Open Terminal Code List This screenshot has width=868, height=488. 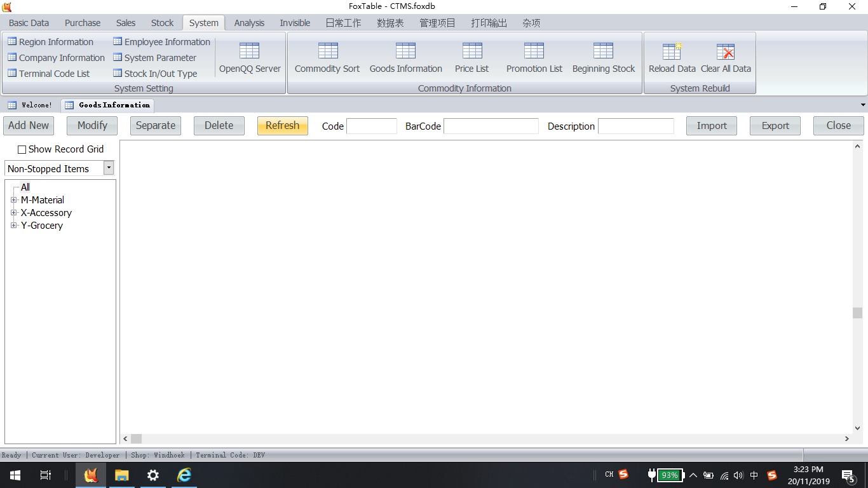click(x=48, y=74)
